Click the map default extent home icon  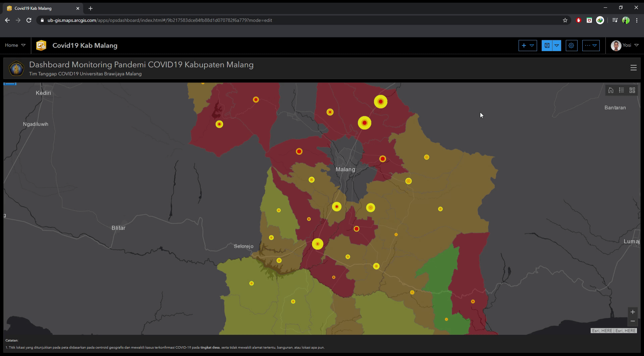click(611, 90)
